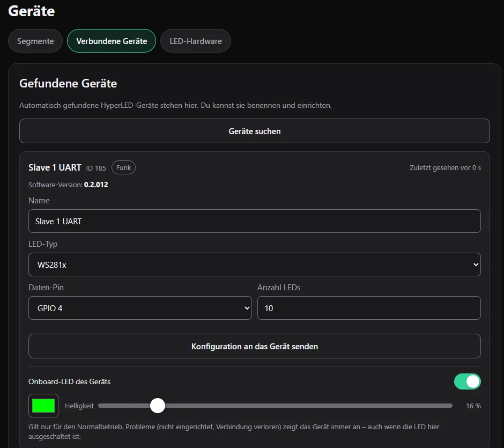The image size is (504, 448).
Task: Focus the Anzahl LEDs input field
Action: [x=369, y=308]
